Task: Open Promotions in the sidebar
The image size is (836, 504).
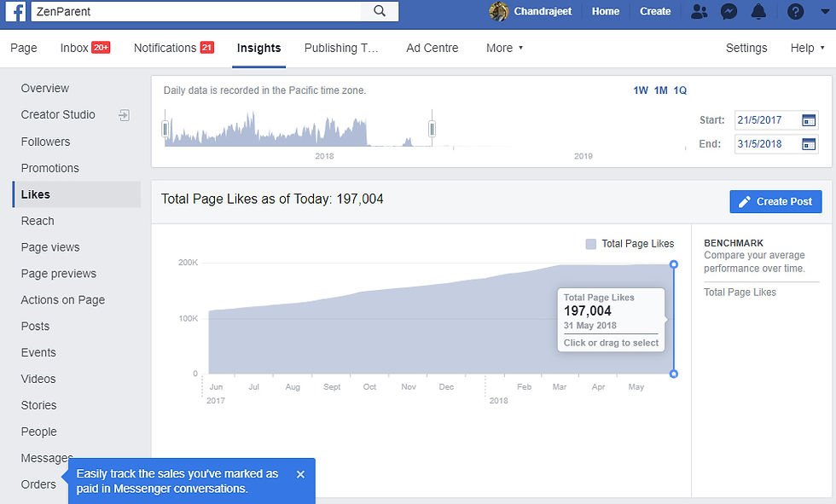Action: click(x=49, y=168)
